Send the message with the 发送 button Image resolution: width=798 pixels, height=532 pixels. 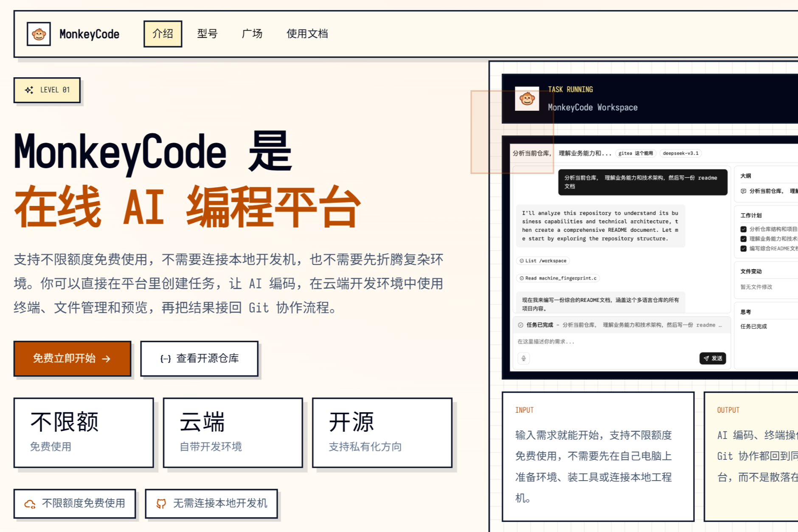click(x=713, y=358)
